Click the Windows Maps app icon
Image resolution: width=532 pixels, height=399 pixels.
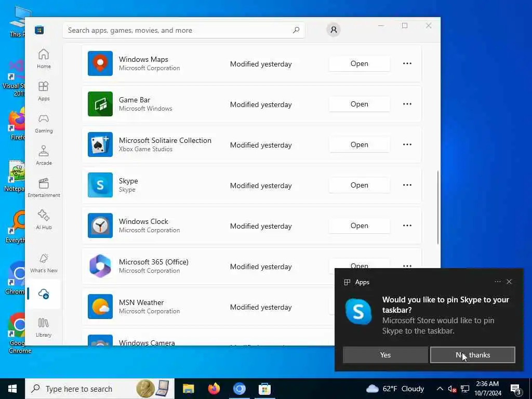point(100,63)
